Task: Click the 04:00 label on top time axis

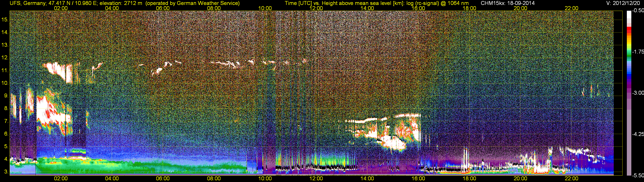Action: point(112,8)
